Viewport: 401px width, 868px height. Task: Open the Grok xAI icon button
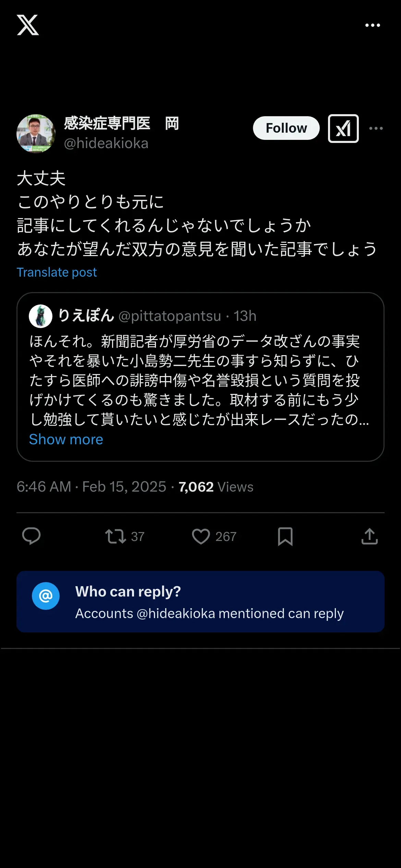pos(343,129)
